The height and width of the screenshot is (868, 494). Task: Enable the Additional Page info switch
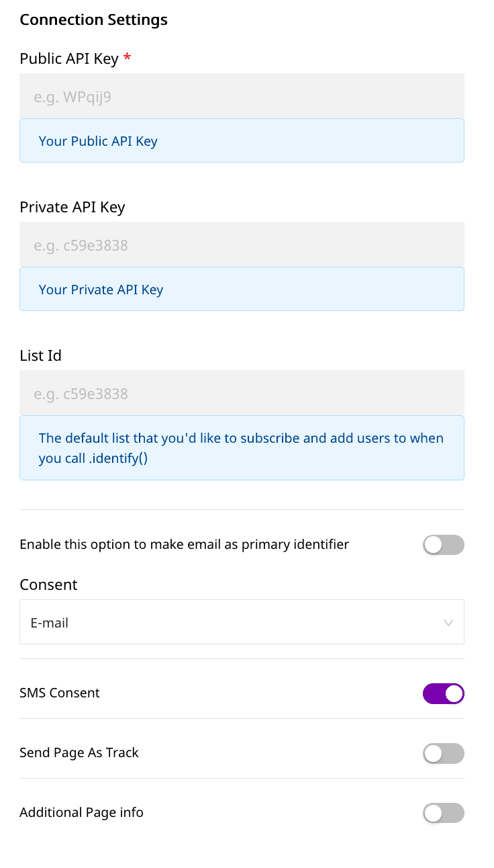pos(443,813)
